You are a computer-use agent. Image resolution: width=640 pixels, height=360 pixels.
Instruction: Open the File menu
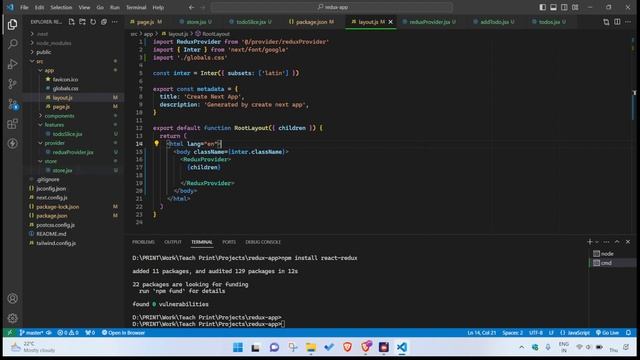24,7
